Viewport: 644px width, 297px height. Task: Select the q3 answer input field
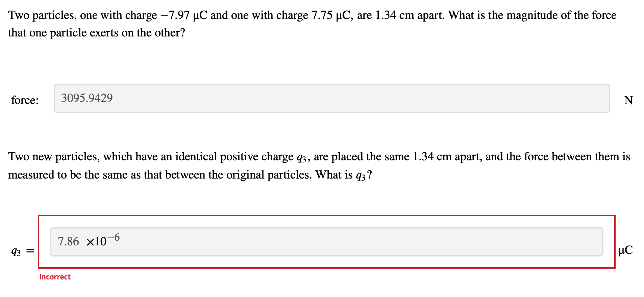[326, 241]
